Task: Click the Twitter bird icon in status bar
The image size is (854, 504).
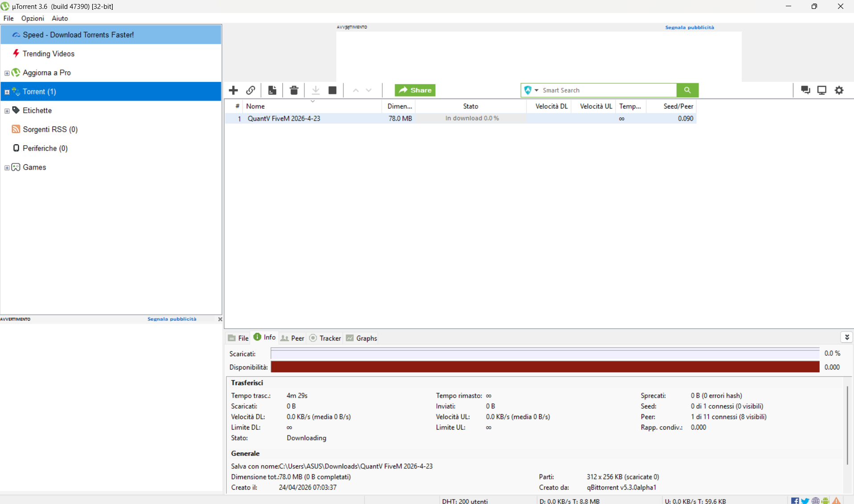Action: tap(805, 501)
